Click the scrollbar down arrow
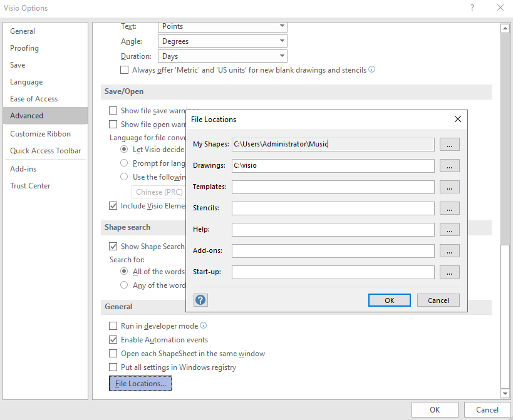 tap(505, 394)
